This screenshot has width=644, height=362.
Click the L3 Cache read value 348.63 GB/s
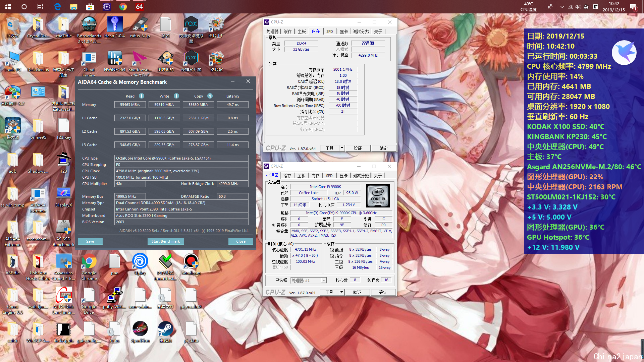(x=130, y=145)
